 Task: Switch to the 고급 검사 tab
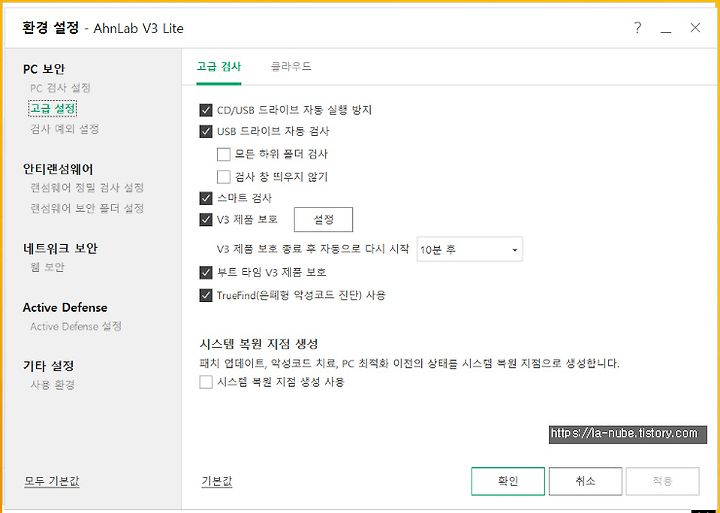pos(219,67)
